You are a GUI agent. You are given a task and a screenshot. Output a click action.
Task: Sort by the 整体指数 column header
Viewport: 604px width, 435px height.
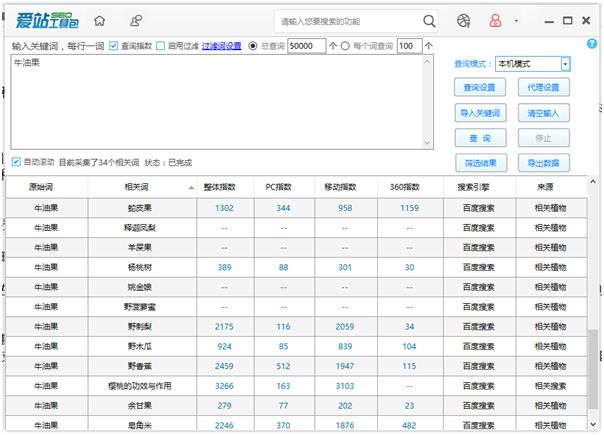225,187
